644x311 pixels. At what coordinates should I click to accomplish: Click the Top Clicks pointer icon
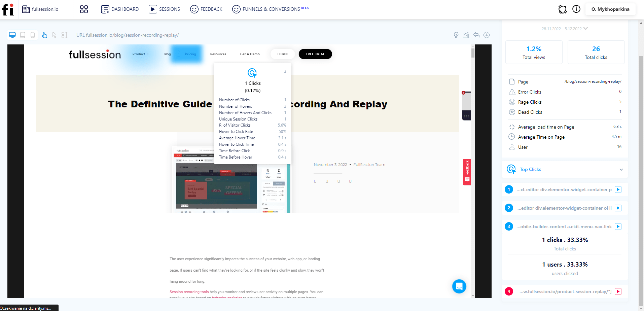511,169
